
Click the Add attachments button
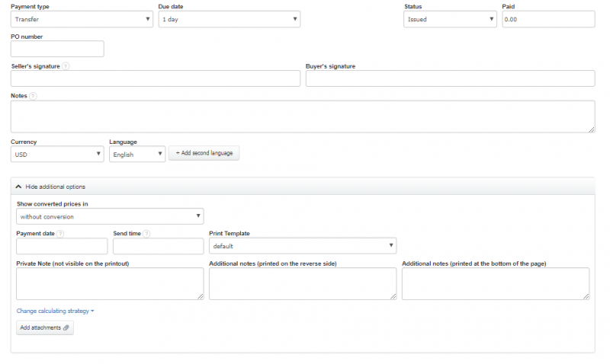coord(45,327)
